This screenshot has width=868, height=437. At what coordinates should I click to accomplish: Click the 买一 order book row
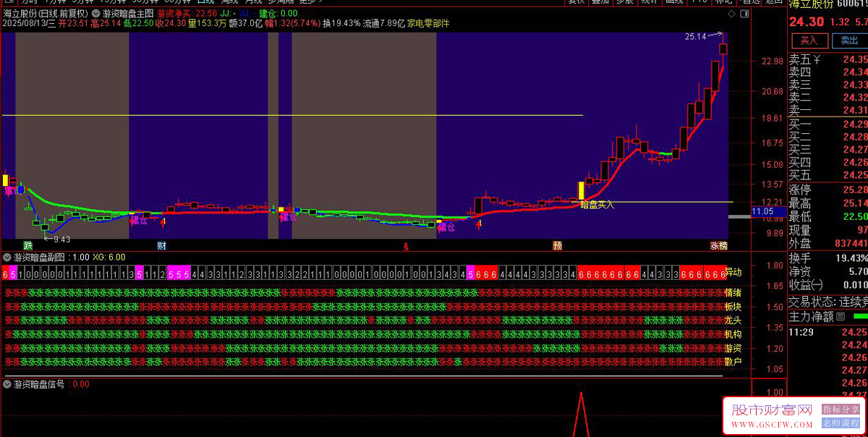[827, 124]
